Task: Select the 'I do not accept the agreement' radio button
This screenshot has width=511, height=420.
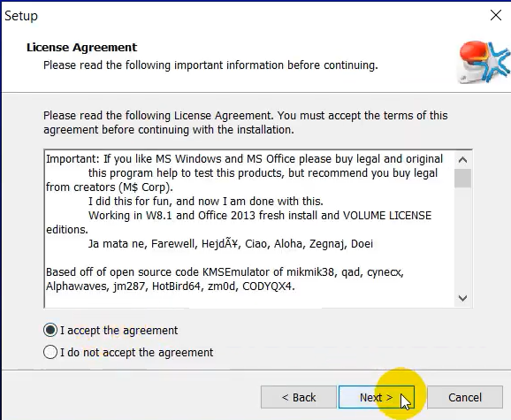Action: coord(50,352)
